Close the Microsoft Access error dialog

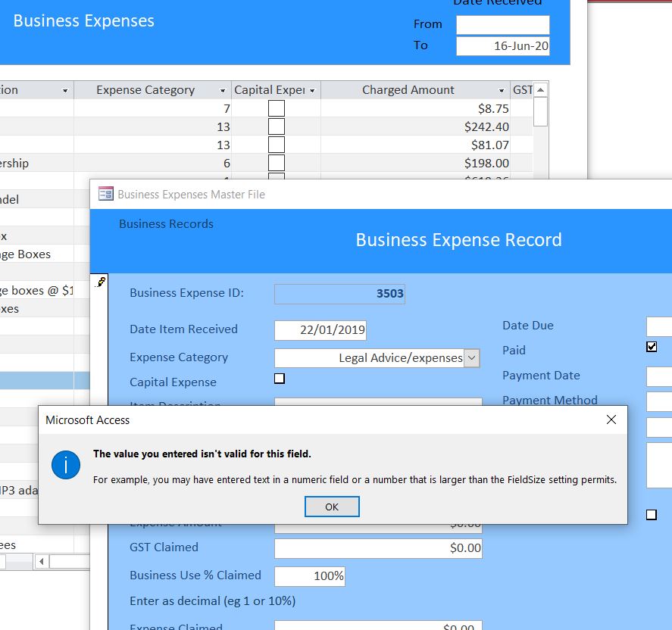coord(611,419)
